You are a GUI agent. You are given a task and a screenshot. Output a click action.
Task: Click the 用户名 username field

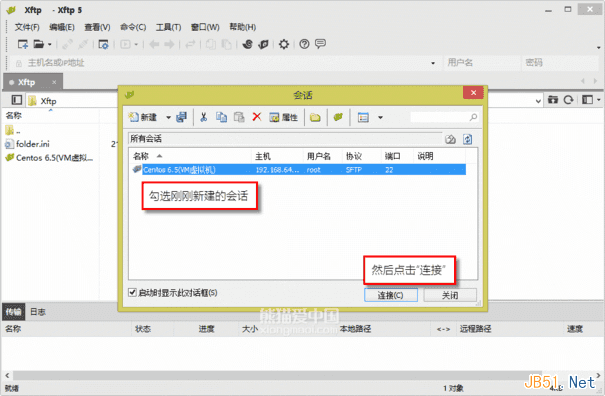[x=482, y=63]
